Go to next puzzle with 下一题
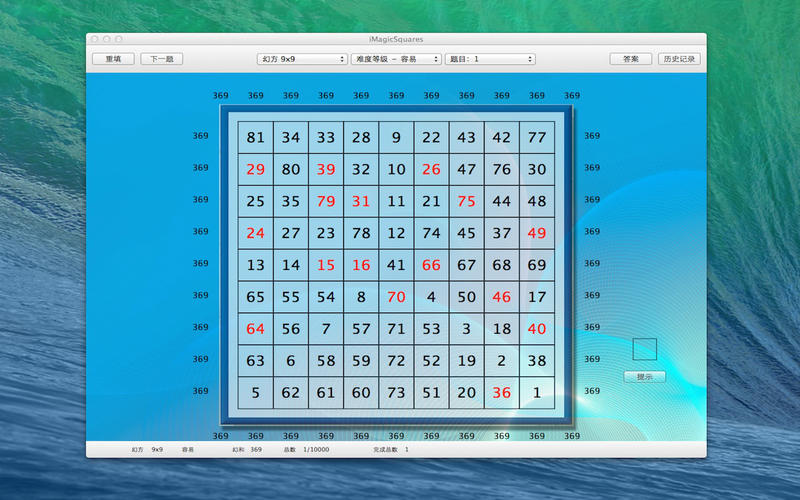This screenshot has width=800, height=500. pyautogui.click(x=162, y=59)
